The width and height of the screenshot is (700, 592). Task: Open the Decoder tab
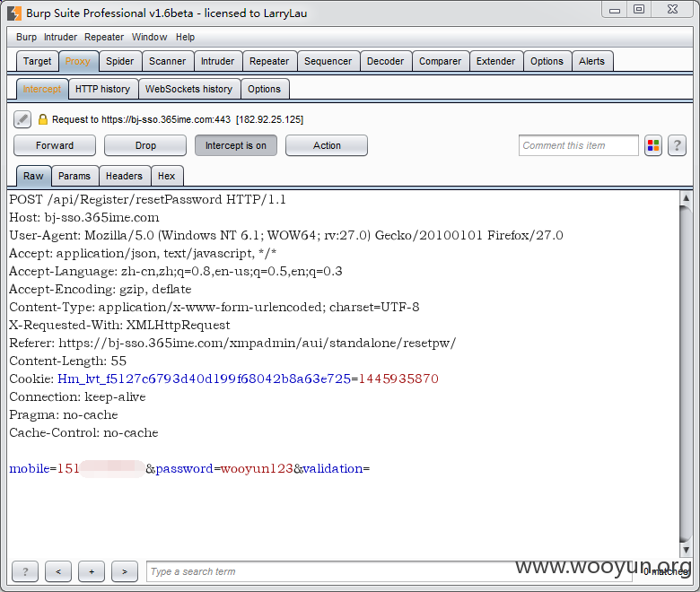pyautogui.click(x=385, y=61)
